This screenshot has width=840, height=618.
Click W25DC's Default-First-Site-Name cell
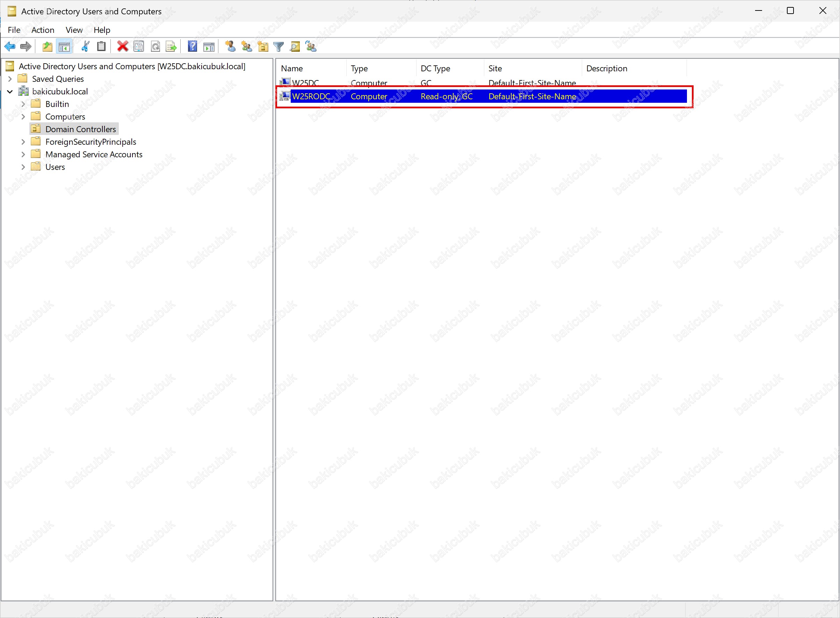pyautogui.click(x=532, y=83)
